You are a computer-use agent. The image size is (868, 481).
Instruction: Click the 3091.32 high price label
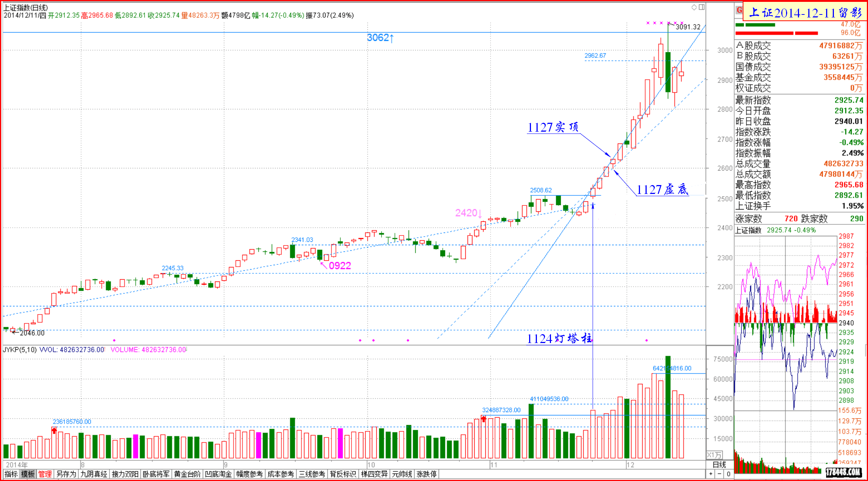click(x=688, y=27)
